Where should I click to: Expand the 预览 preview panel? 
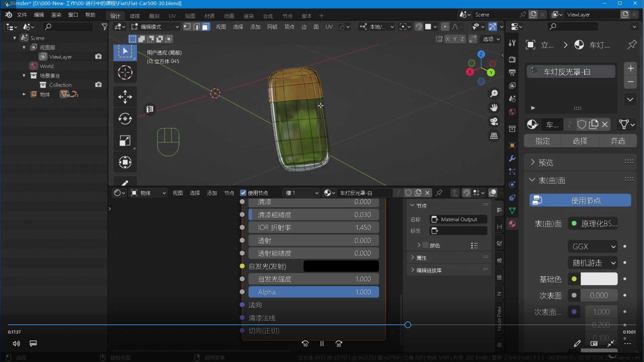tap(546, 163)
